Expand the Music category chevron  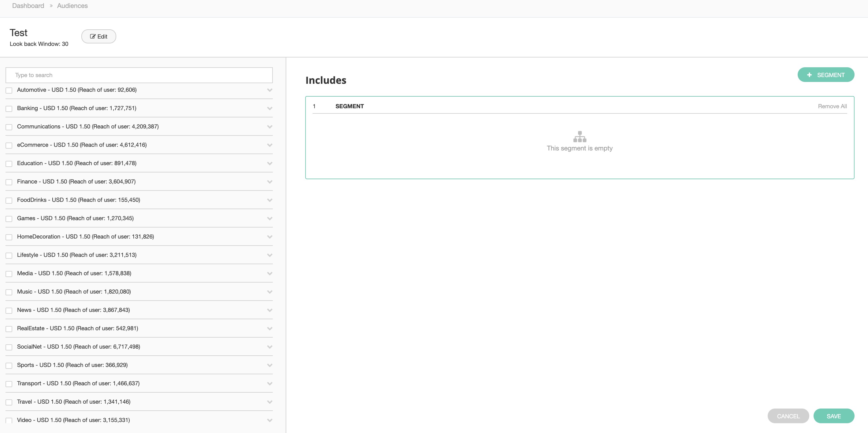[269, 292]
